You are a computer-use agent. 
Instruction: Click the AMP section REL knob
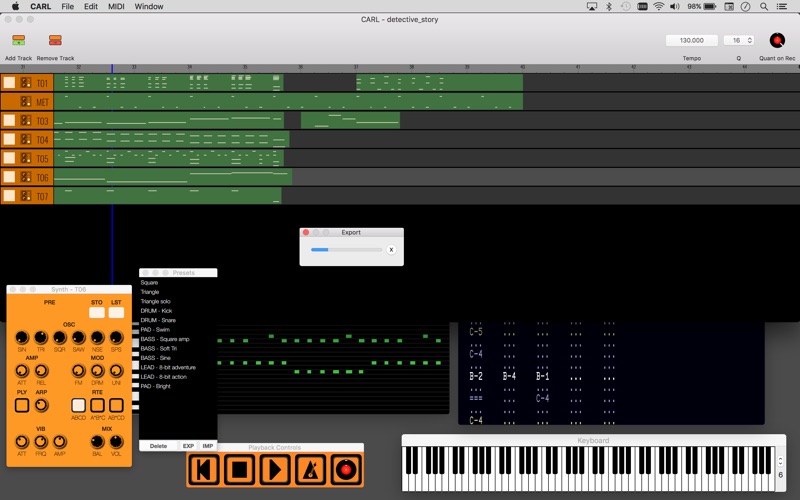click(x=41, y=371)
